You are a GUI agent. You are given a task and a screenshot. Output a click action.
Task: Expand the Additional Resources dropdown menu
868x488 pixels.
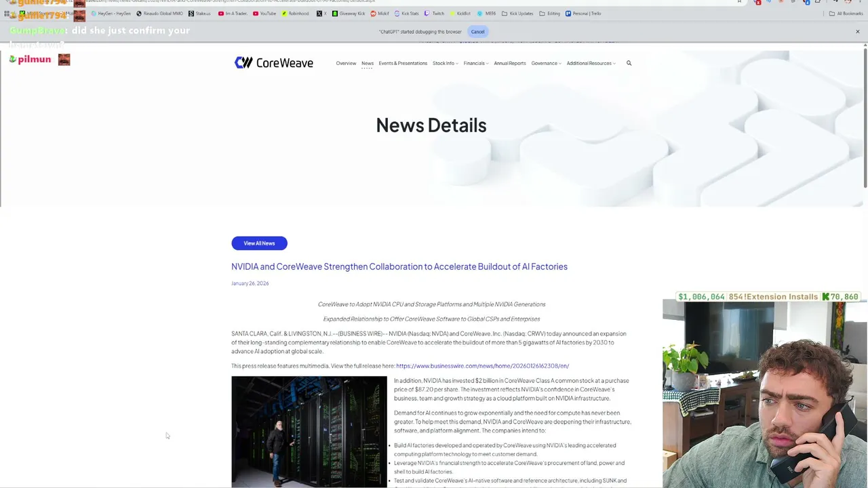(591, 63)
